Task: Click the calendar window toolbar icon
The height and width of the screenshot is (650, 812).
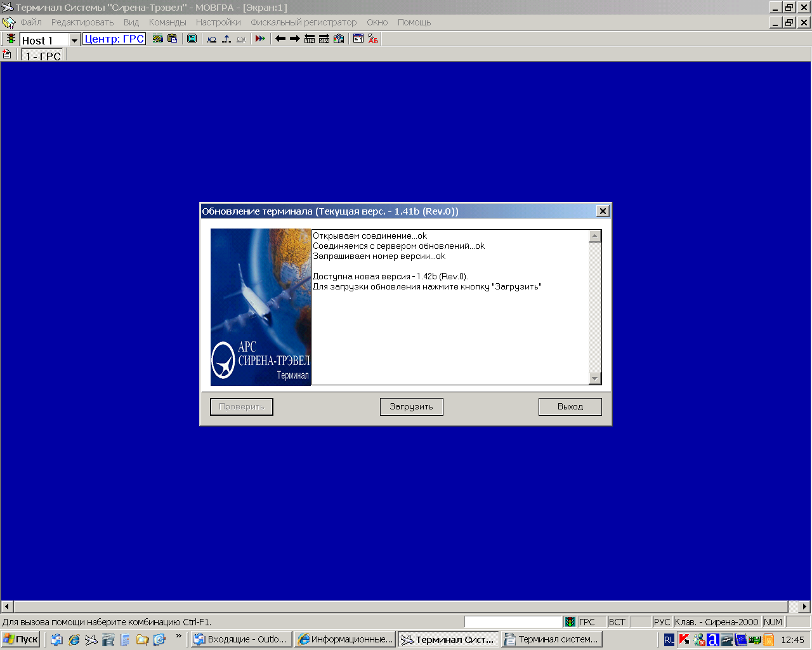Action: pos(358,39)
